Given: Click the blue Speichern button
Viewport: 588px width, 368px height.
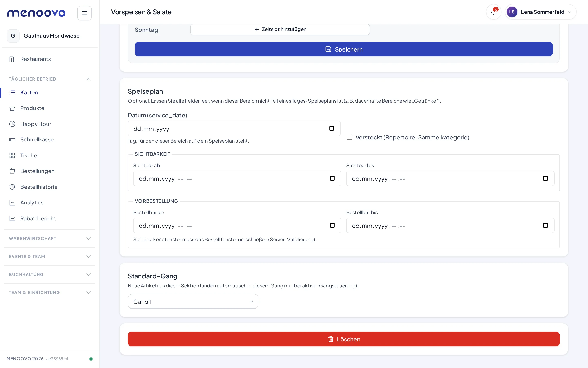Looking at the screenshot, I should coord(344,49).
